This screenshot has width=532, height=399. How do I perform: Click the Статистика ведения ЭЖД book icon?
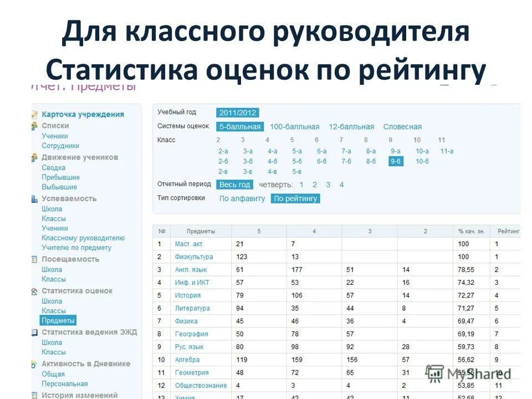click(x=34, y=332)
